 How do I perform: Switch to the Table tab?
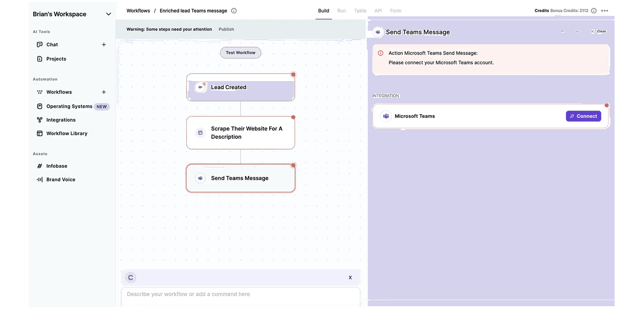click(360, 11)
